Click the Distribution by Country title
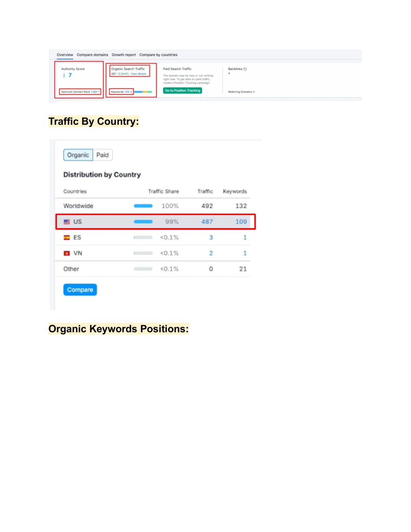The image size is (411, 532). (x=102, y=175)
